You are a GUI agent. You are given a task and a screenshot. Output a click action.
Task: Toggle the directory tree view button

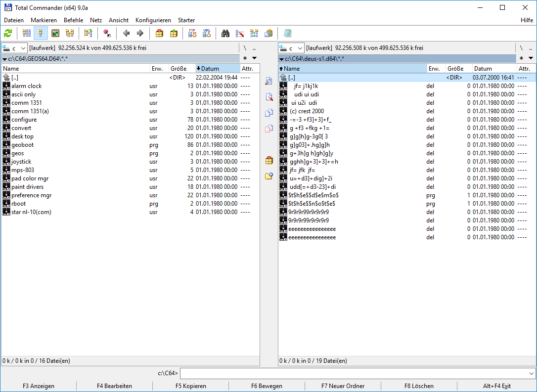70,33
